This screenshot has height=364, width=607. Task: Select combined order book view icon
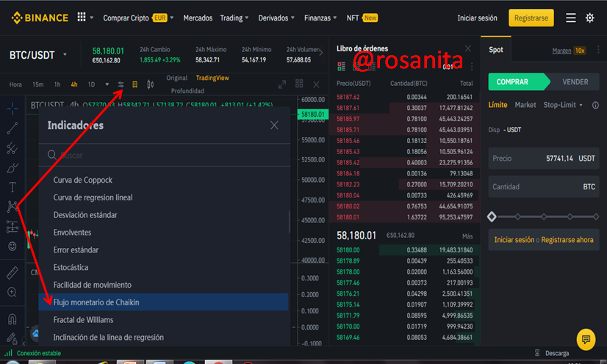click(341, 67)
